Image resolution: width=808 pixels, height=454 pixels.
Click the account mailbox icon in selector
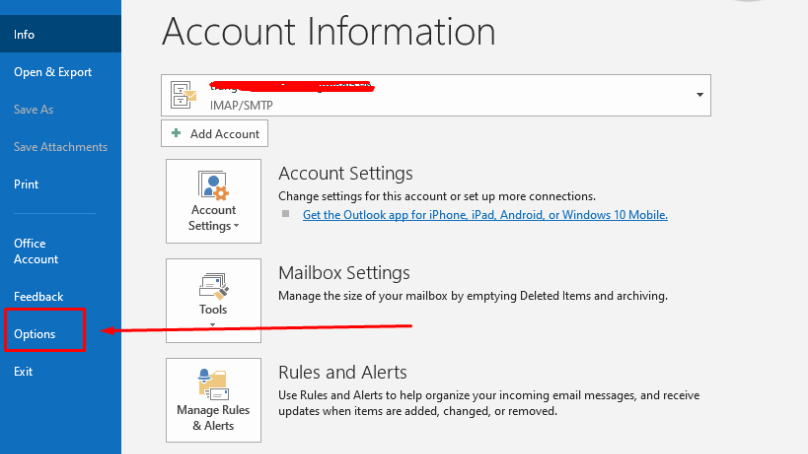tap(183, 95)
